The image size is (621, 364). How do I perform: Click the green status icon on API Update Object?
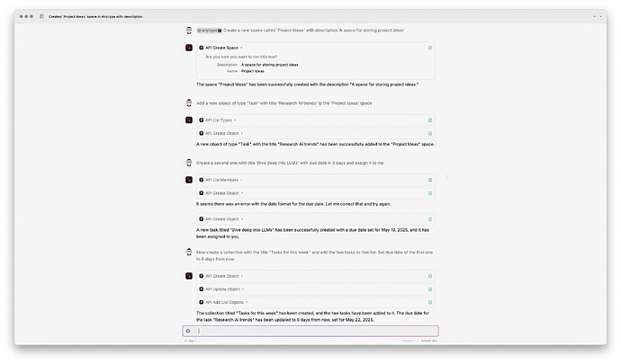pyautogui.click(x=429, y=289)
